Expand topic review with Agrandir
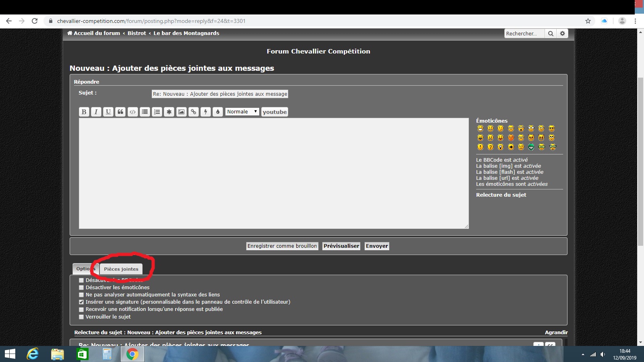 tap(556, 332)
